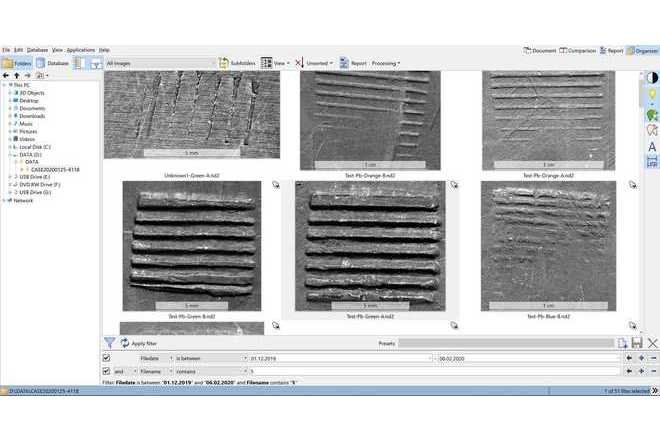This screenshot has width=660, height=440.
Task: Toggle the Subfolders option
Action: pyautogui.click(x=237, y=63)
